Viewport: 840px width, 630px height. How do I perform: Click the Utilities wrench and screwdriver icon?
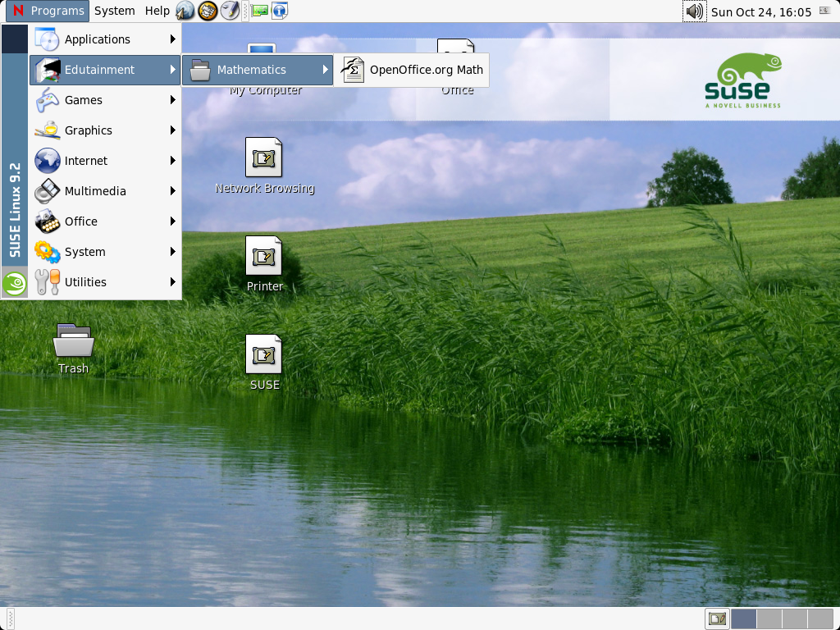(47, 282)
